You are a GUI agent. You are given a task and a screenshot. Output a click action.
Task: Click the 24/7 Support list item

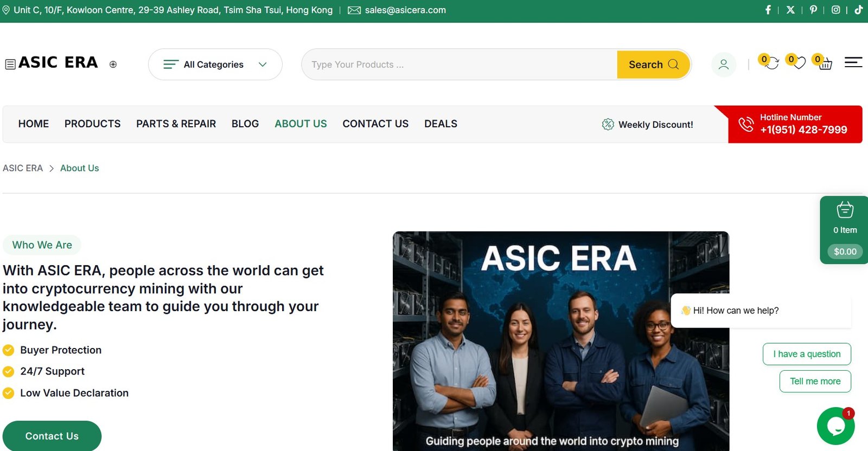pyautogui.click(x=53, y=371)
